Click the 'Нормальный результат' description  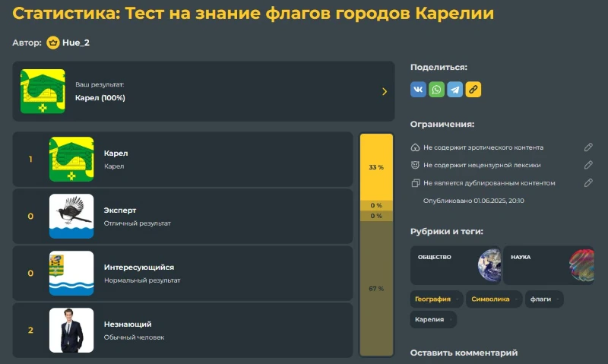click(x=142, y=280)
